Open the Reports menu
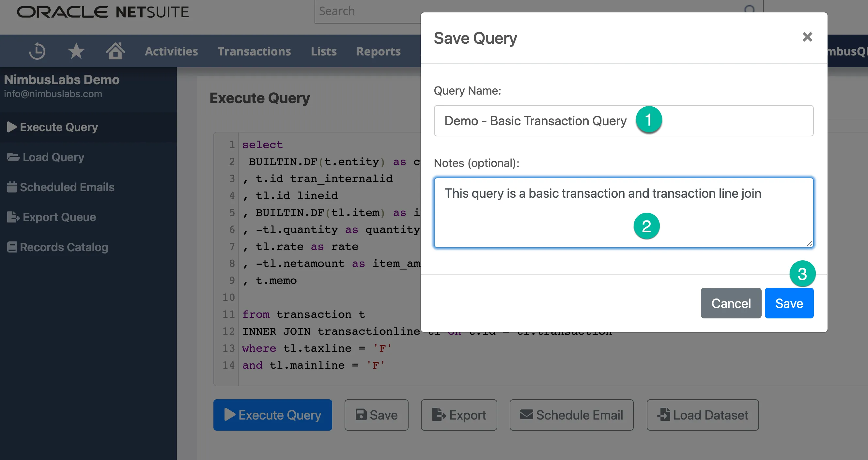 point(379,51)
